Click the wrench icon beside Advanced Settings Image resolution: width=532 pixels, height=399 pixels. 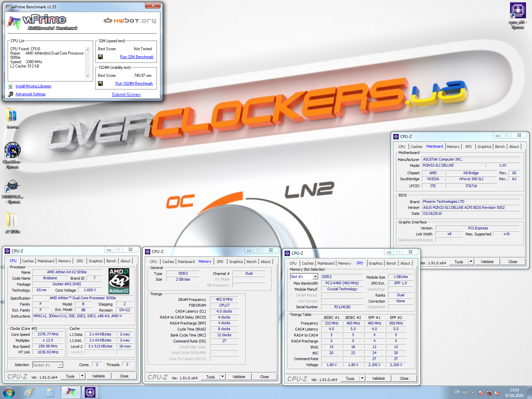click(10, 94)
